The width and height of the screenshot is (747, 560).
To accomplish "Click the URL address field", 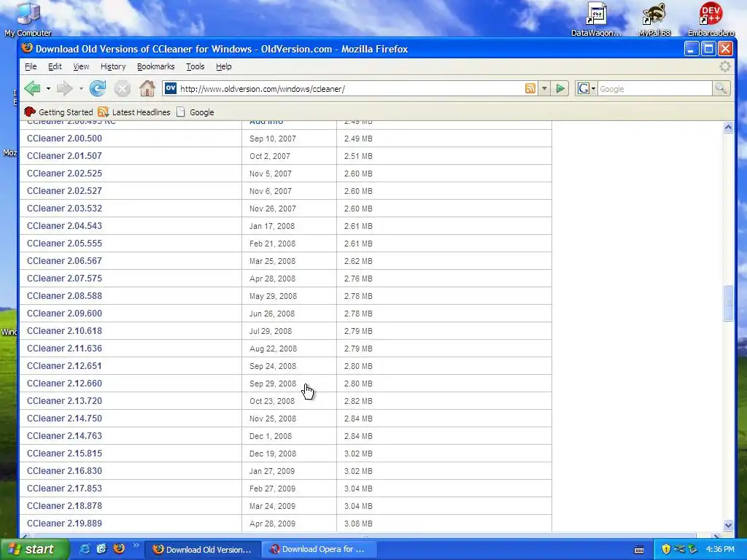I will pos(350,88).
